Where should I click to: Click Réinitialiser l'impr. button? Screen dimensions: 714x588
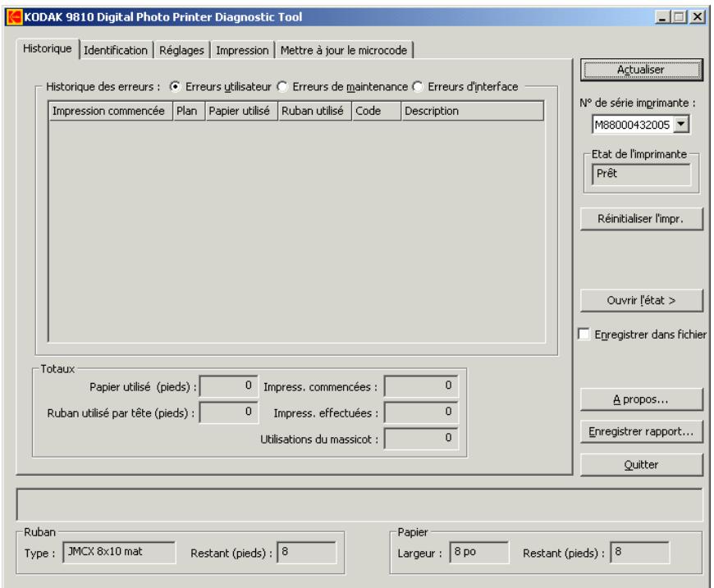(641, 219)
